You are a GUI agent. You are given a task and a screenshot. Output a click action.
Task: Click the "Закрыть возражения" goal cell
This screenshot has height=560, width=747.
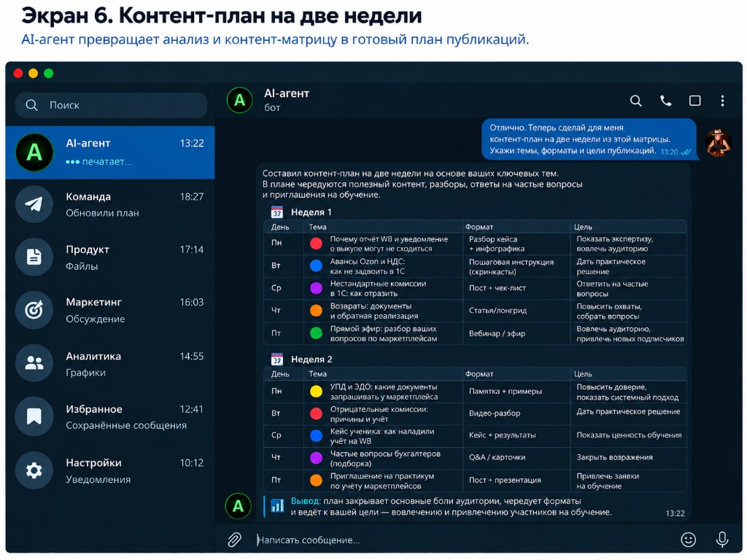click(x=614, y=457)
